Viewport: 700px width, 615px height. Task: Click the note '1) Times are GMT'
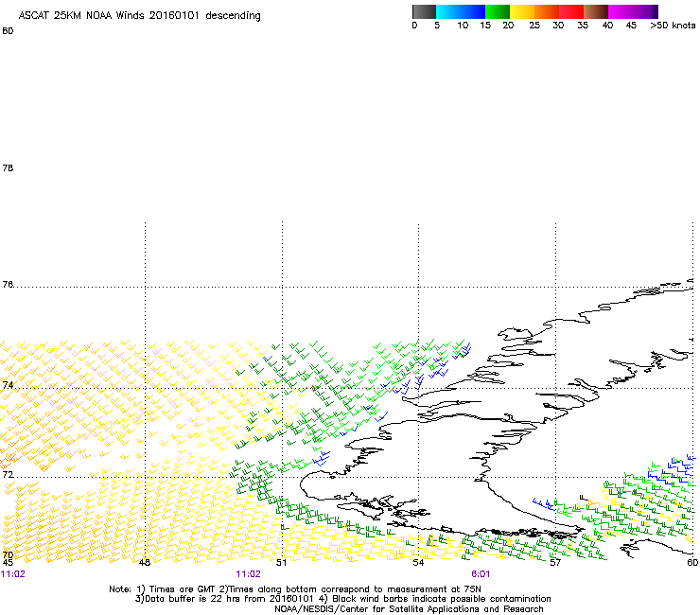tap(177, 589)
